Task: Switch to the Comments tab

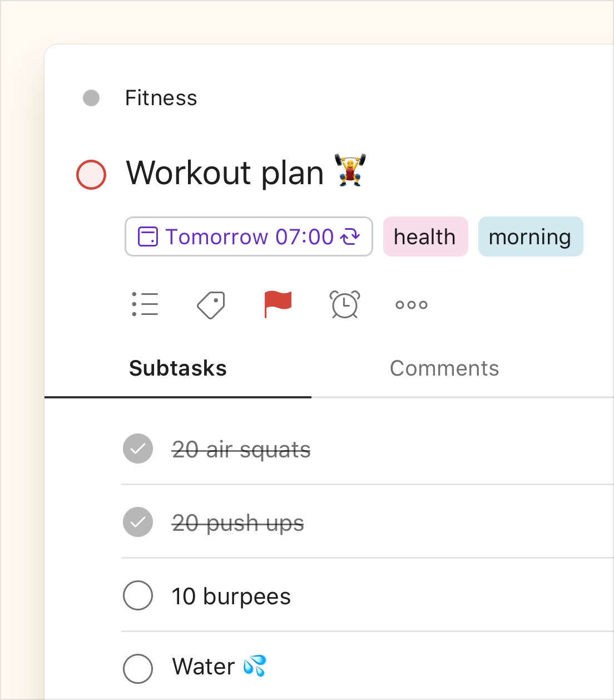Action: click(x=444, y=368)
